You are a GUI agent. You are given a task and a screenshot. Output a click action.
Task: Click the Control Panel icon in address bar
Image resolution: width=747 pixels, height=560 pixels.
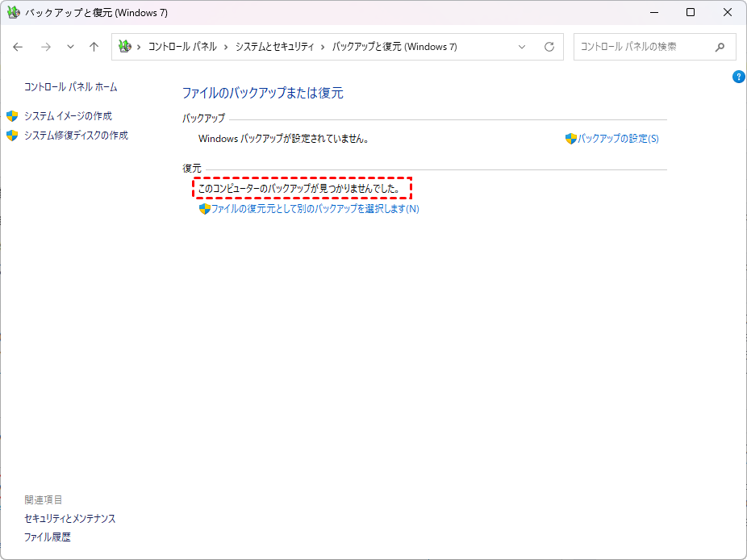[124, 47]
